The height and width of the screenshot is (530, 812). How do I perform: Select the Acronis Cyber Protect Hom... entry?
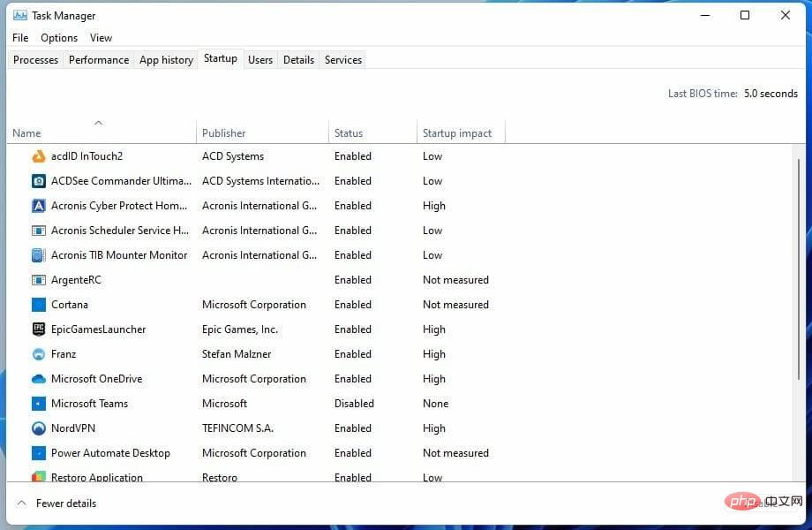pyautogui.click(x=119, y=206)
